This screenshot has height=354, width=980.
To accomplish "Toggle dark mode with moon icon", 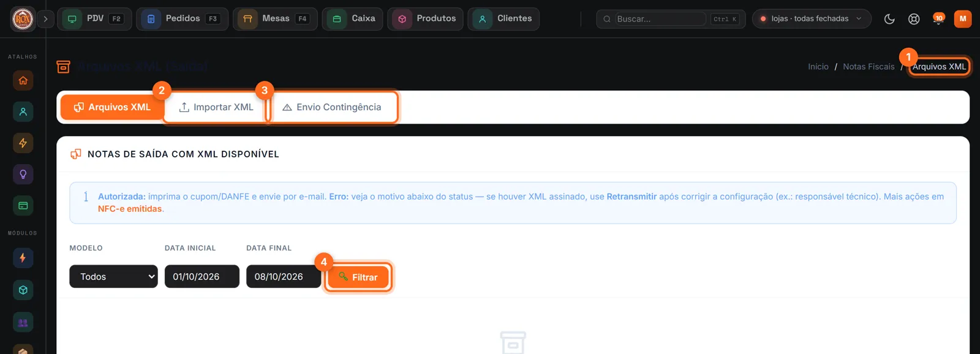I will (x=889, y=19).
